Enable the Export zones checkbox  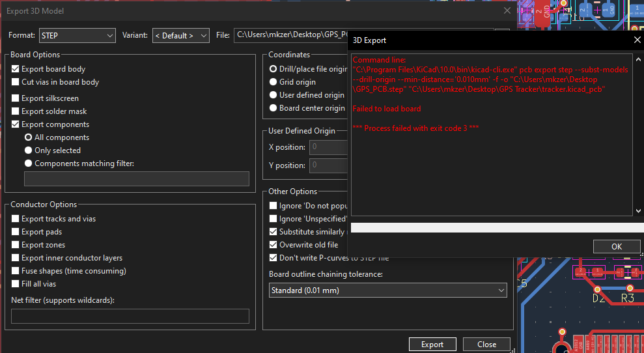click(x=15, y=245)
